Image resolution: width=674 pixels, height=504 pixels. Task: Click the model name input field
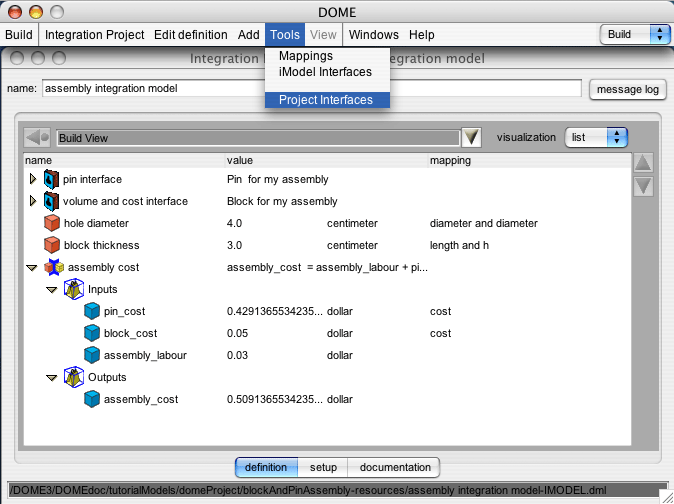tap(312, 89)
